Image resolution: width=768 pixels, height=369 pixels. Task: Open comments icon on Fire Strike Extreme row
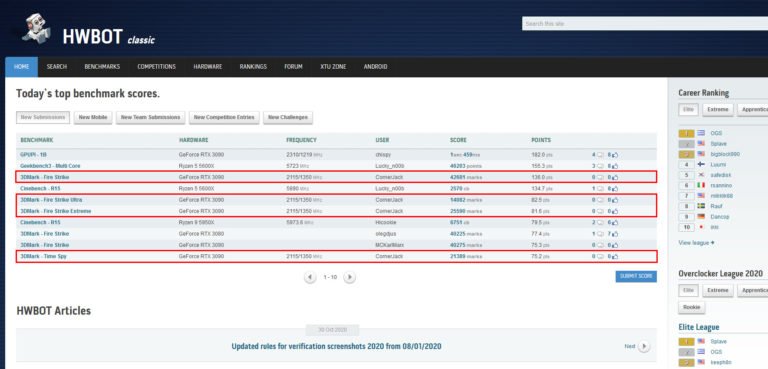click(x=600, y=211)
